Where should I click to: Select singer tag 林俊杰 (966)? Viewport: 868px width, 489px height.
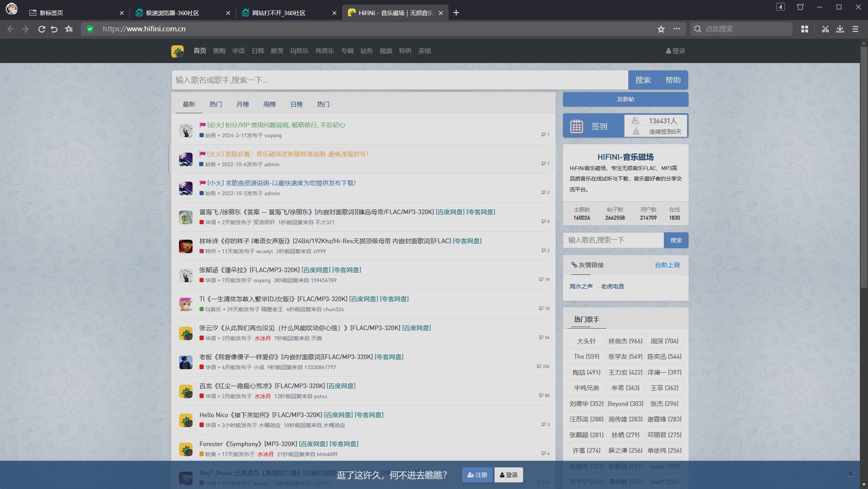(625, 341)
